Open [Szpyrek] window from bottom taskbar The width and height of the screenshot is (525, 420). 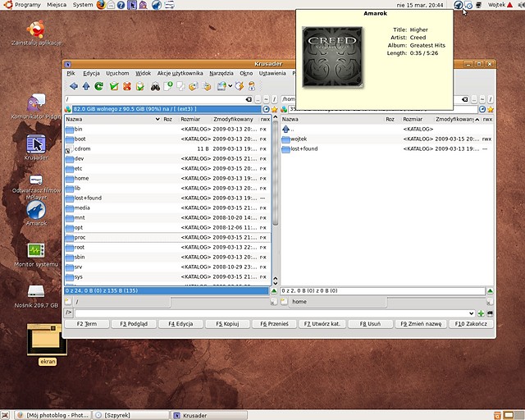pos(131,415)
